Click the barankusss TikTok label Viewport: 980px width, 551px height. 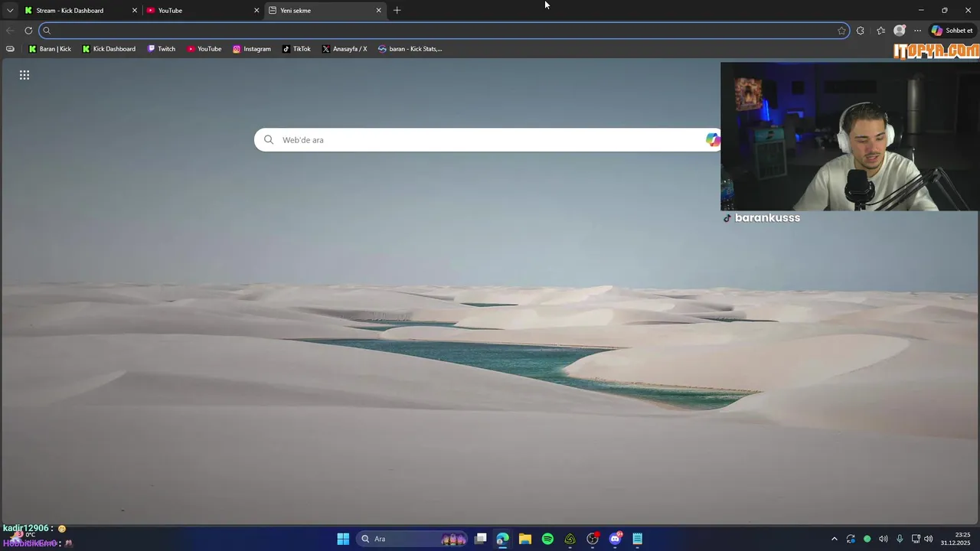pos(762,218)
